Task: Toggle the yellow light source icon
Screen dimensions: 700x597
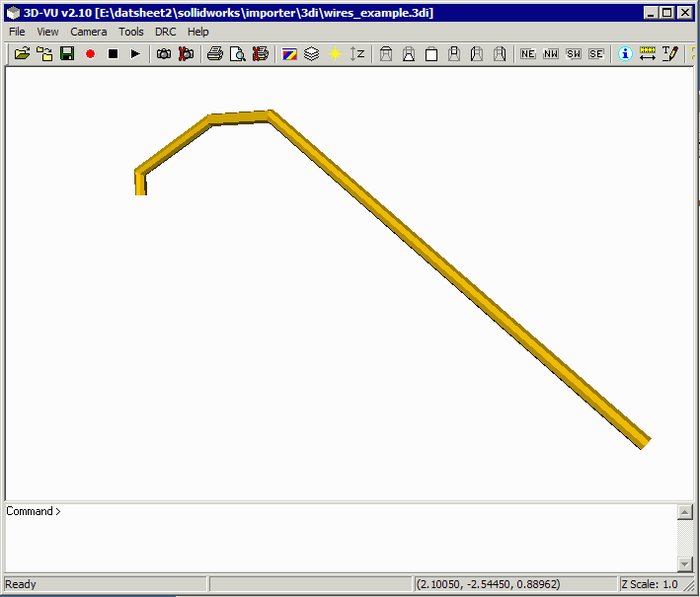Action: pos(335,53)
